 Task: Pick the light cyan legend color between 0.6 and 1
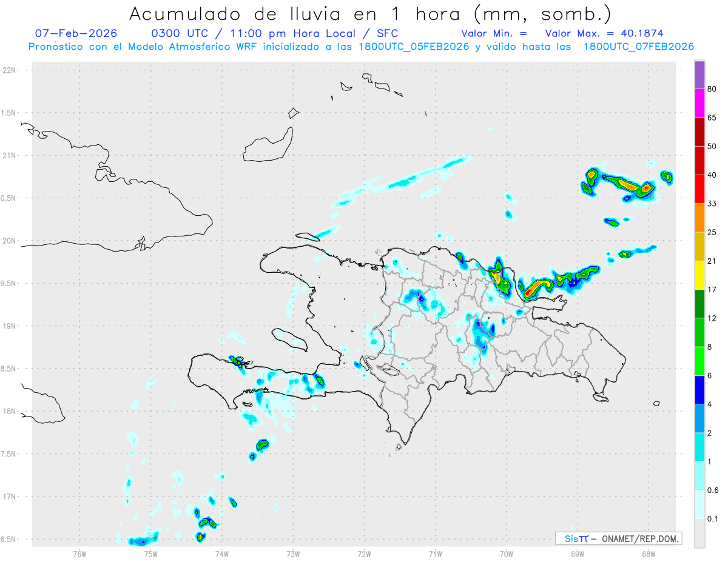coord(699,475)
